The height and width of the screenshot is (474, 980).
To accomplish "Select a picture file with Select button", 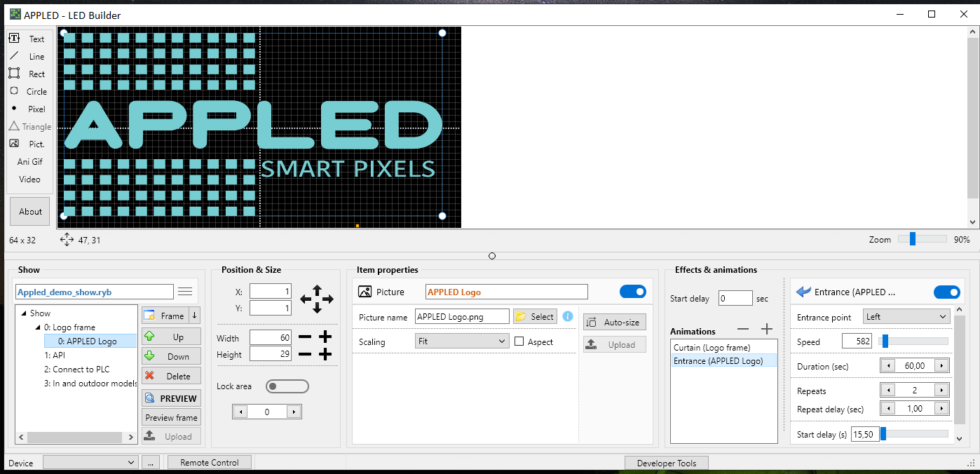I will [535, 316].
